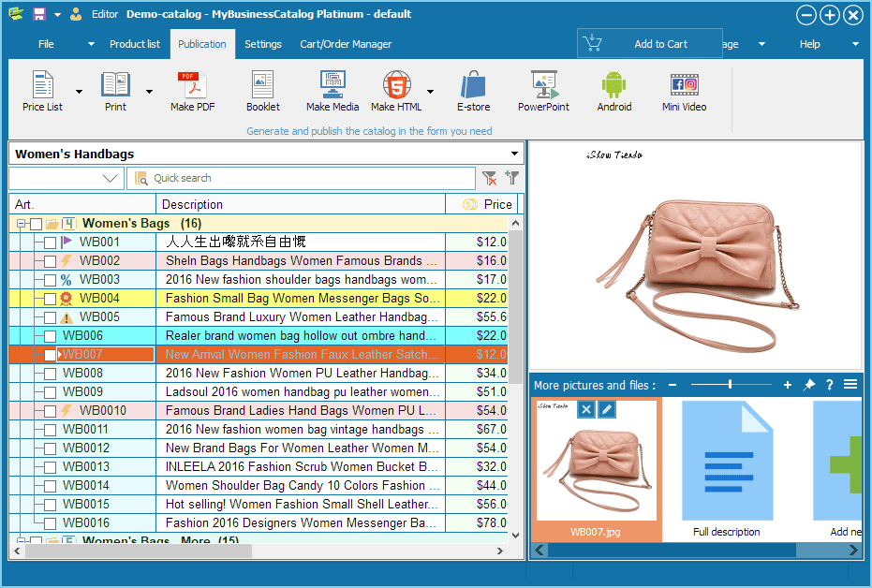This screenshot has width=872, height=588.
Task: Check the box for WB001
Action: point(50,243)
